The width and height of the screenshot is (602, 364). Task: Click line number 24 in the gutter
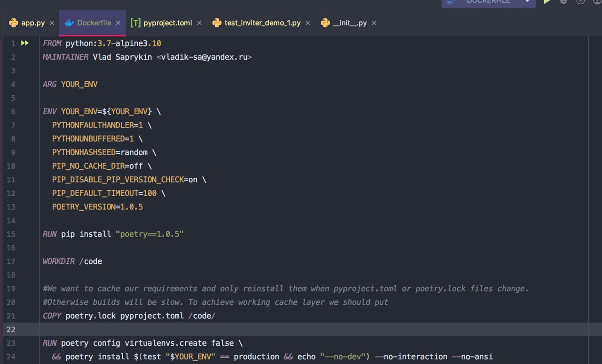pyautogui.click(x=11, y=356)
